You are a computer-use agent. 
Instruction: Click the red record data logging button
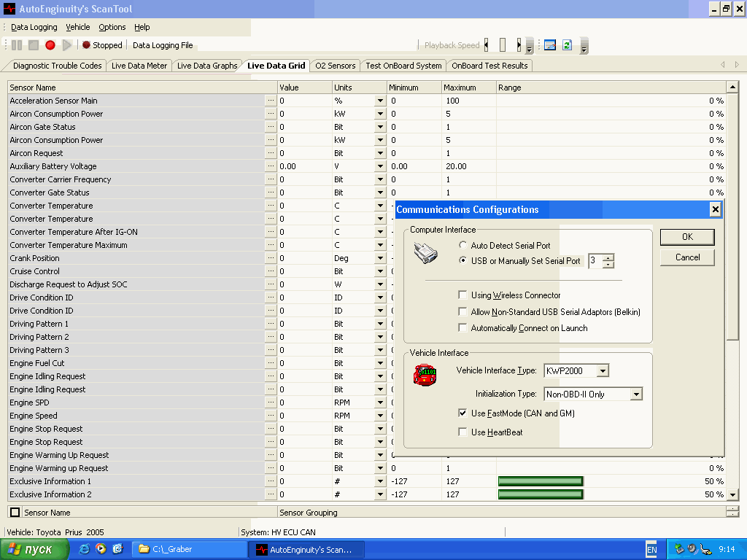tap(50, 45)
